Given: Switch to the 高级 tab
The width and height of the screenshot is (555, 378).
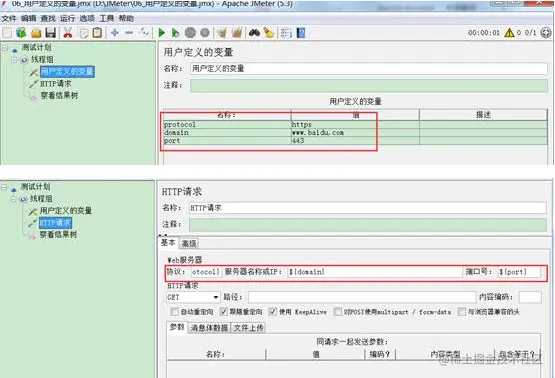Looking at the screenshot, I should point(189,244).
